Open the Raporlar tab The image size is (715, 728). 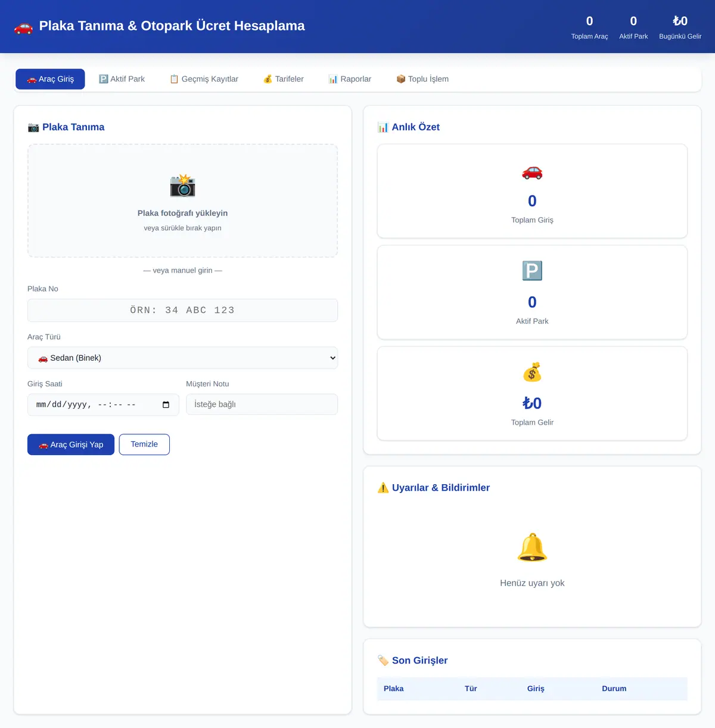(350, 79)
